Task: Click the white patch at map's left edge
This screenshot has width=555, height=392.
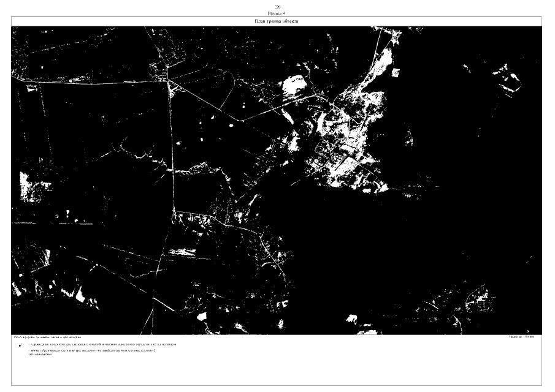Action: click(27, 183)
